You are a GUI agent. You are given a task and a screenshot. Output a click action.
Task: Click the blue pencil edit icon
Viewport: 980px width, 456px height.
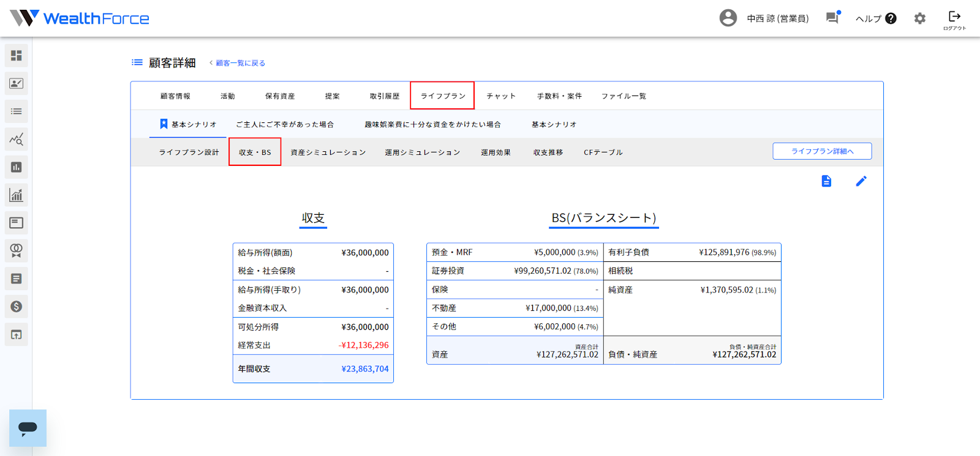861,181
